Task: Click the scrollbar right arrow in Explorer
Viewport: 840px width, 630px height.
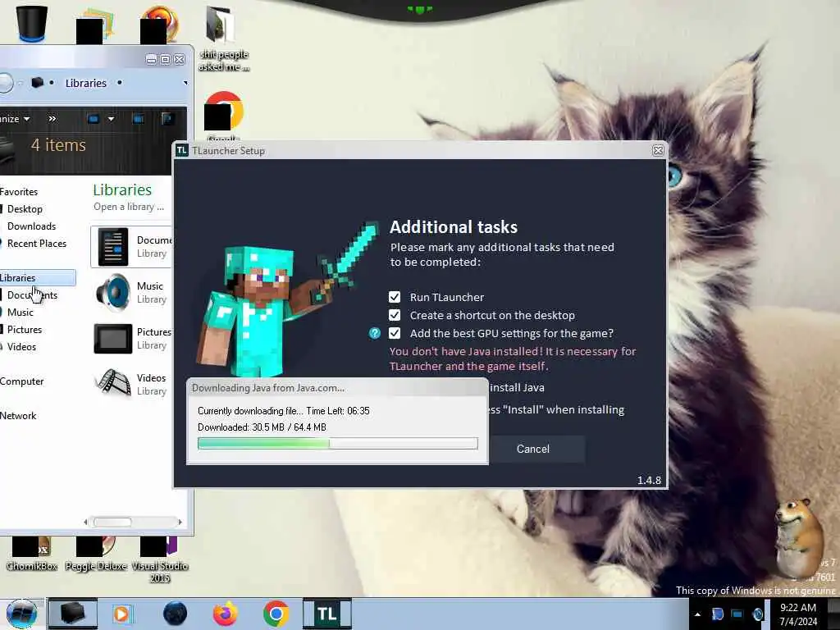Action: pos(180,522)
